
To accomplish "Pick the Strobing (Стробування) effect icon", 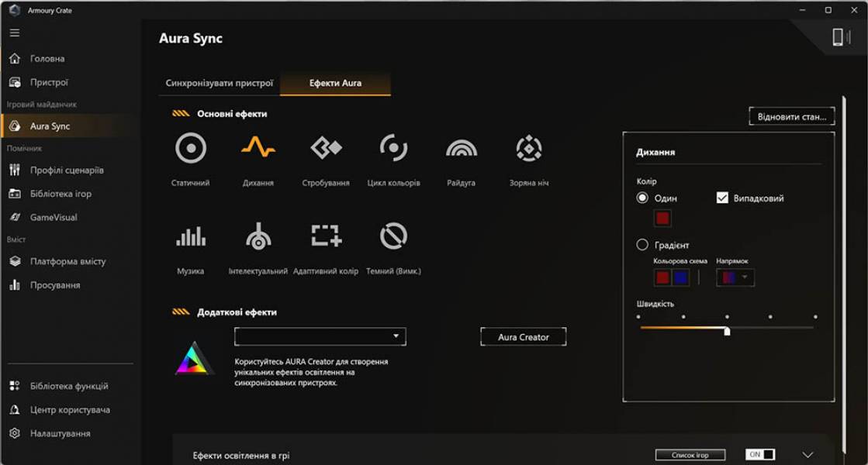I will click(326, 148).
